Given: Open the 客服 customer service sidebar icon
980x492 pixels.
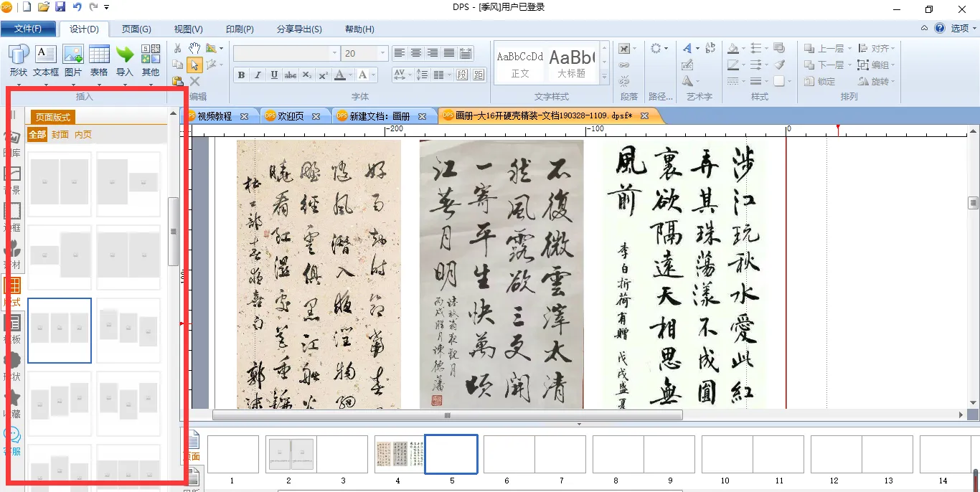Looking at the screenshot, I should coord(12,440).
